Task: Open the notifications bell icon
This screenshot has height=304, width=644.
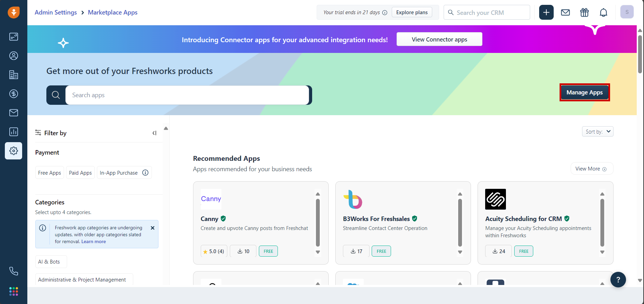Action: (604, 12)
